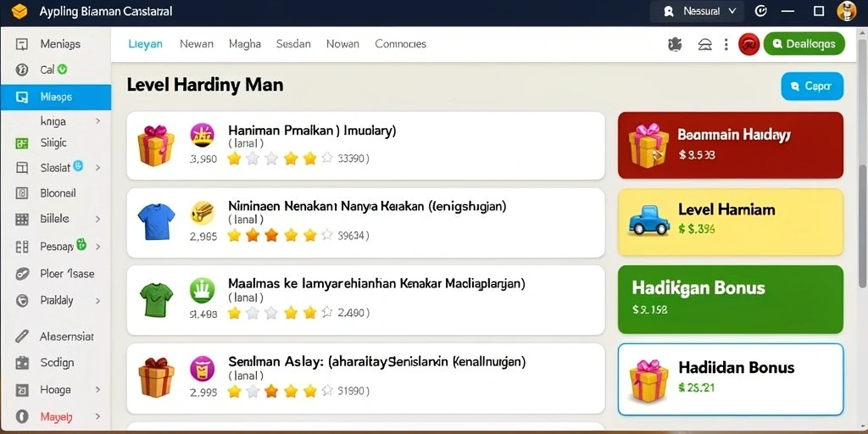Image resolution: width=868 pixels, height=434 pixels.
Task: Expand the Praldaly chevron
Action: point(97,301)
